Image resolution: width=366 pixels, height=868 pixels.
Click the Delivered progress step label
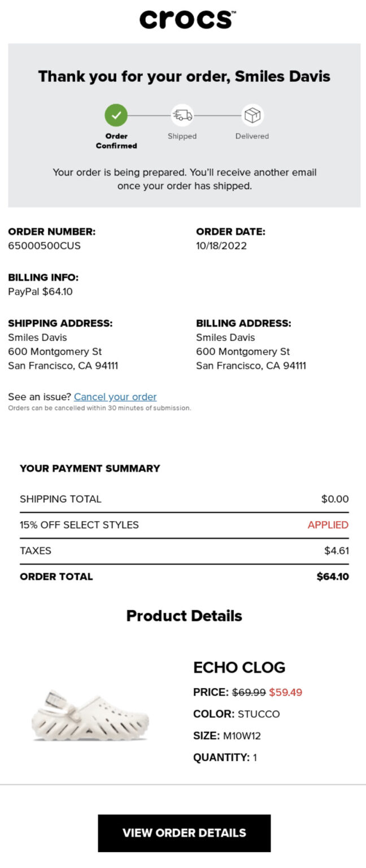click(252, 136)
